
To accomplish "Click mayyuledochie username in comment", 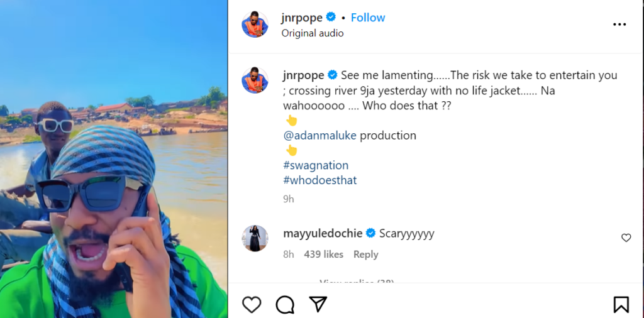I will pos(321,233).
